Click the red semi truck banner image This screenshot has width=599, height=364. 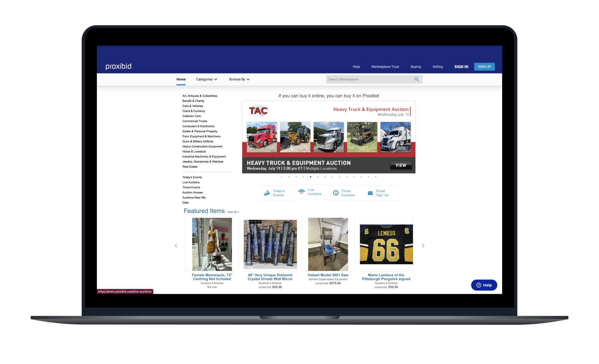pos(262,137)
